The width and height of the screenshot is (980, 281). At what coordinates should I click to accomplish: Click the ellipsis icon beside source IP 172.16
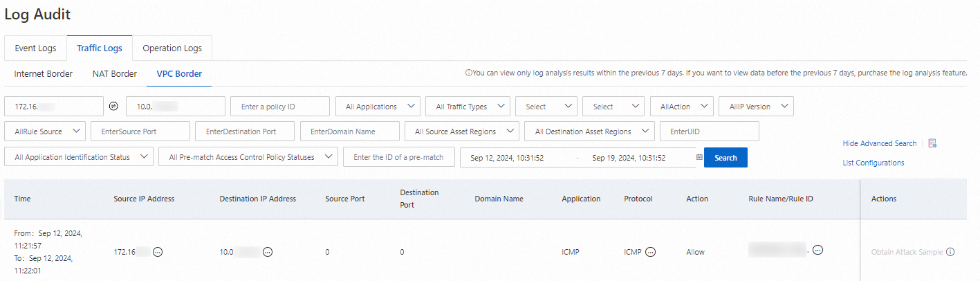158,252
